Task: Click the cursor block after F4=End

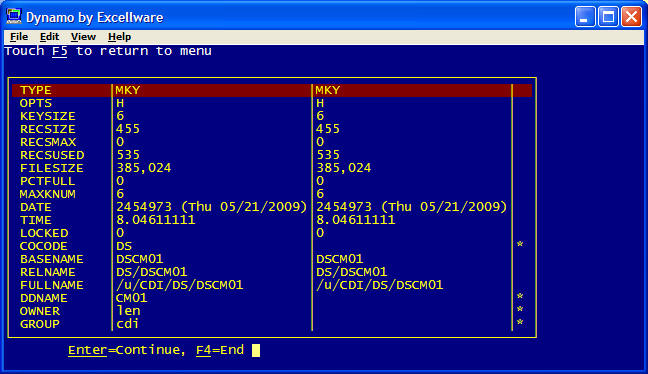Action: tap(256, 350)
